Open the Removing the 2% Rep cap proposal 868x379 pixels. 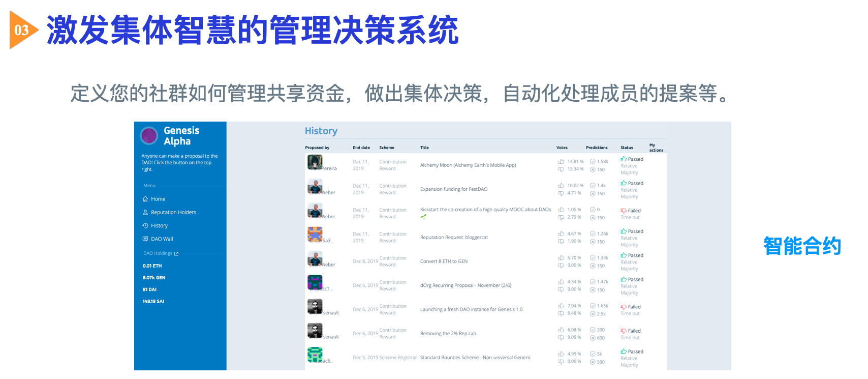pos(448,334)
